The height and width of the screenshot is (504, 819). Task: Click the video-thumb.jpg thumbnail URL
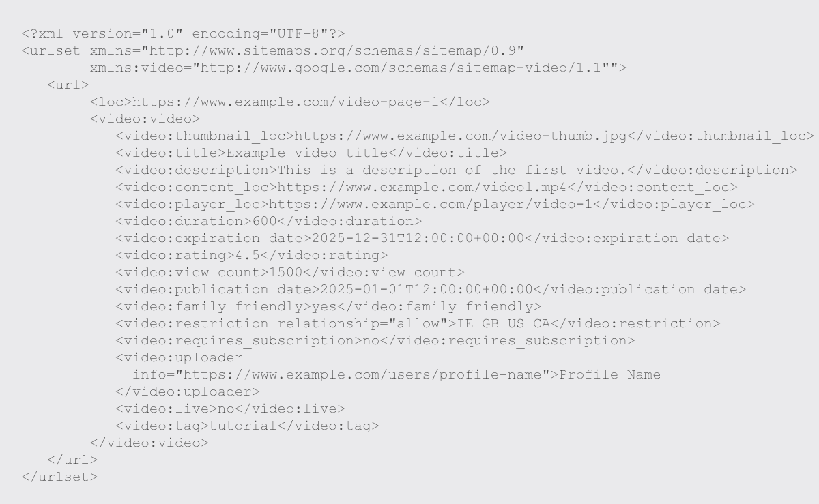(x=461, y=136)
